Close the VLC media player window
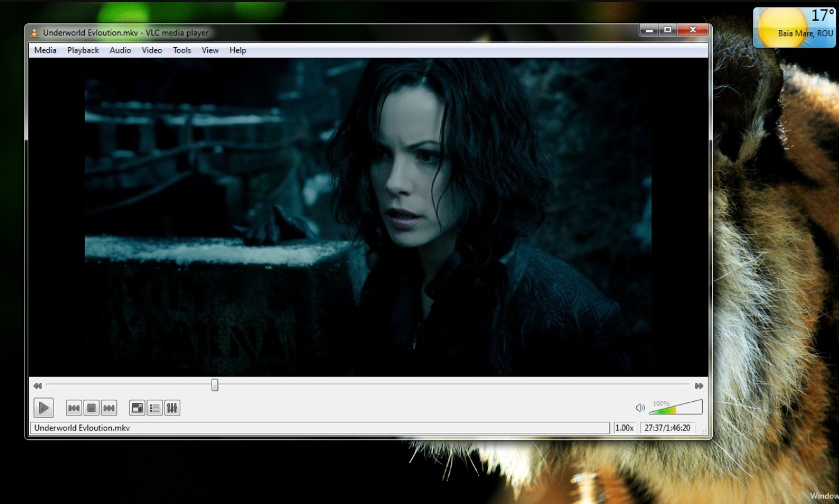 click(x=693, y=29)
